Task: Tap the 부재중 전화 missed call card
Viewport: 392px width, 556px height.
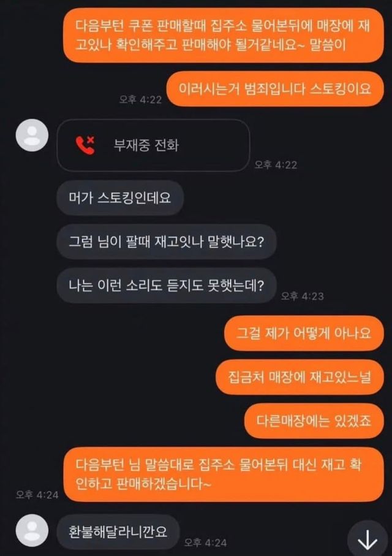Action: (153, 145)
